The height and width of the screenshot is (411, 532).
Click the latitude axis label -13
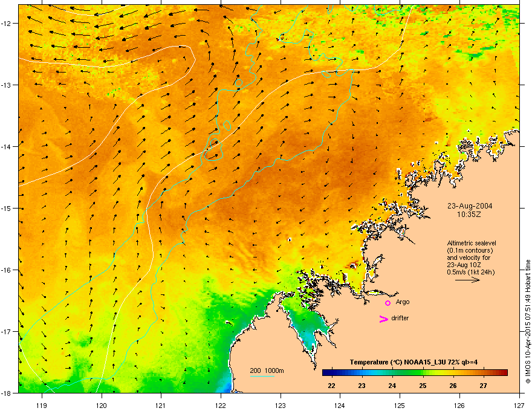[6, 85]
